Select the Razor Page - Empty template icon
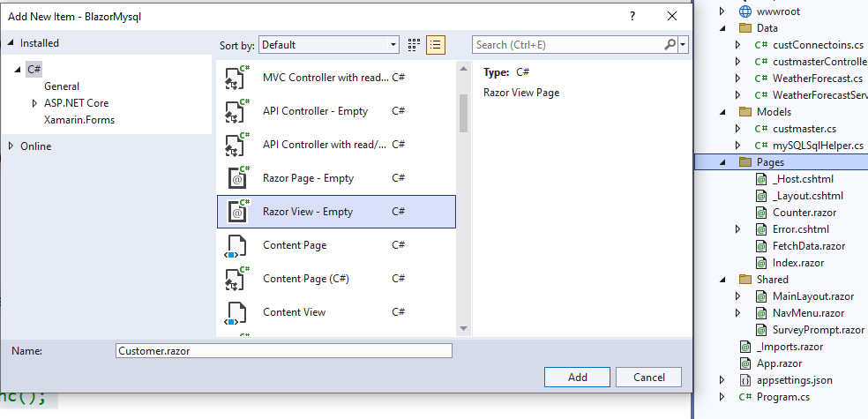 pyautogui.click(x=237, y=177)
